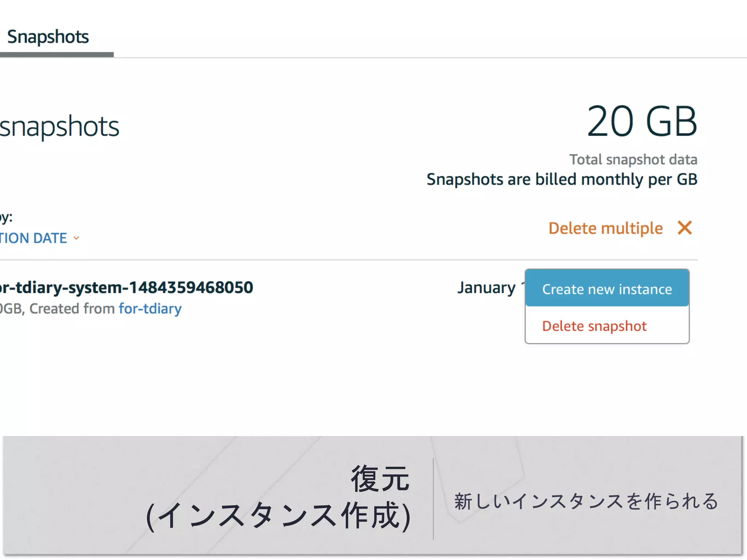Switch to the Snapshots tab
747x560 pixels.
pyautogui.click(x=48, y=37)
